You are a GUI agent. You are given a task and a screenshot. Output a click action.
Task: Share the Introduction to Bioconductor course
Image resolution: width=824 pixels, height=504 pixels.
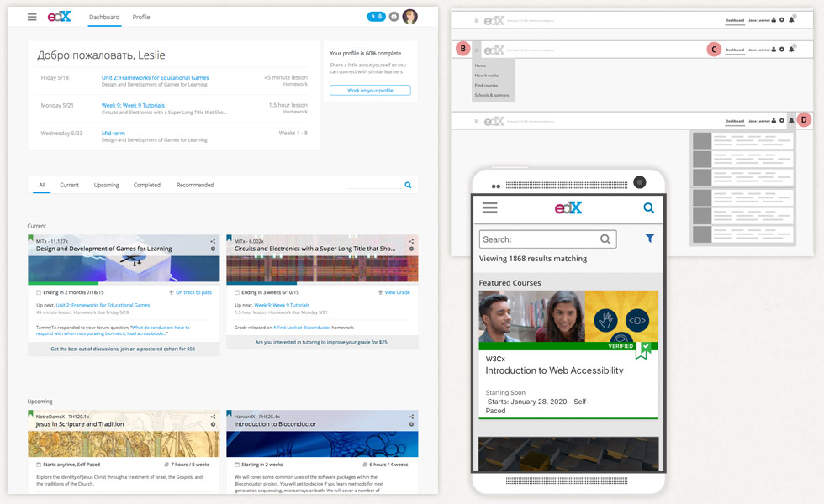coord(411,417)
